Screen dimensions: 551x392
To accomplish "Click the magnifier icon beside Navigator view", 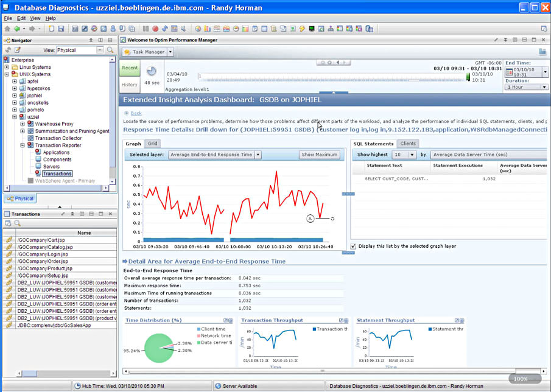I will pos(110,50).
